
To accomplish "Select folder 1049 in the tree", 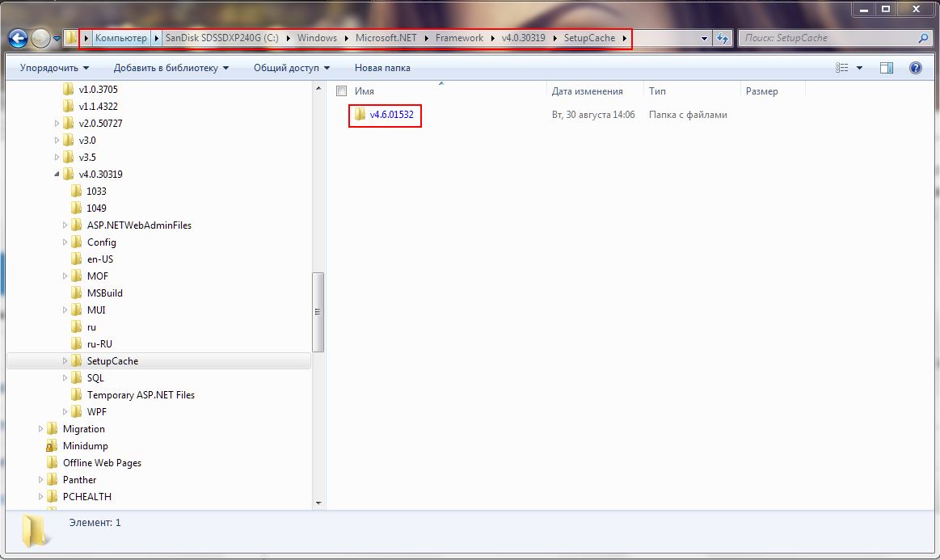I will 96,208.
